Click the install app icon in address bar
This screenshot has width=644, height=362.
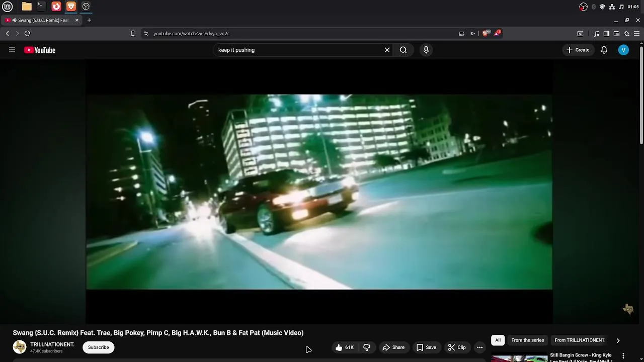click(461, 33)
